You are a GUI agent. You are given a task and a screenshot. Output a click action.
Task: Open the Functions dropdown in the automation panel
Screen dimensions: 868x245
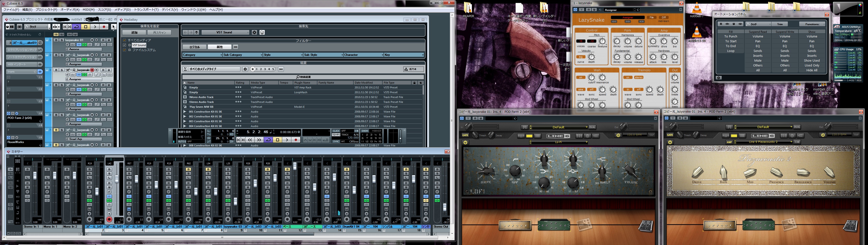[812, 24]
